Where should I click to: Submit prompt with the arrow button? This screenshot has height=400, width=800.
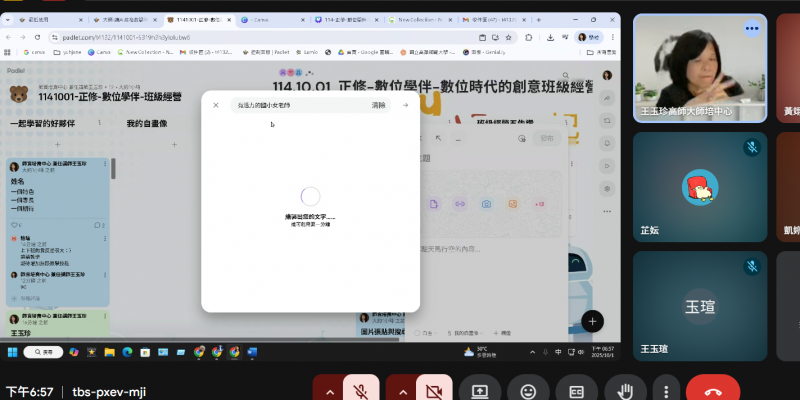[x=406, y=105]
